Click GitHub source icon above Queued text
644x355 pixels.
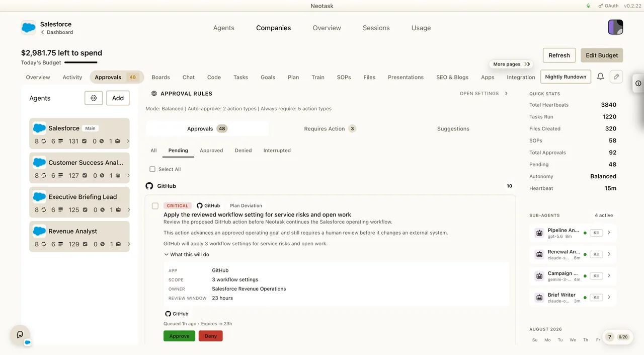tap(168, 314)
